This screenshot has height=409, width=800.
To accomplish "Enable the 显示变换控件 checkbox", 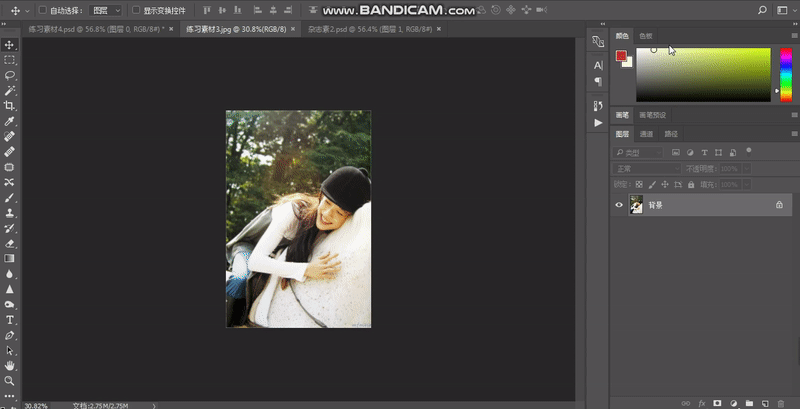I will [135, 10].
